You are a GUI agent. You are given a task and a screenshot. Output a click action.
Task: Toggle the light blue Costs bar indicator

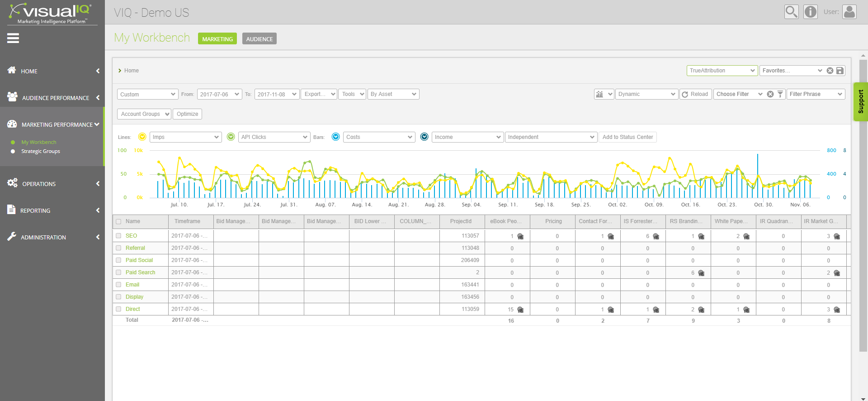pos(335,137)
